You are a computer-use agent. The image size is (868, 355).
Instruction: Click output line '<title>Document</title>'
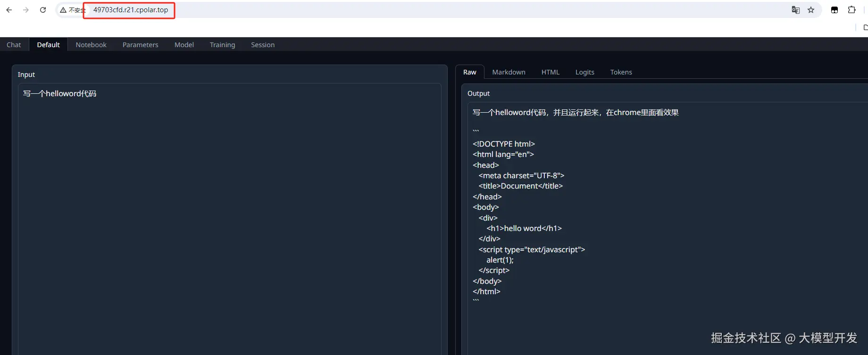[x=521, y=186]
